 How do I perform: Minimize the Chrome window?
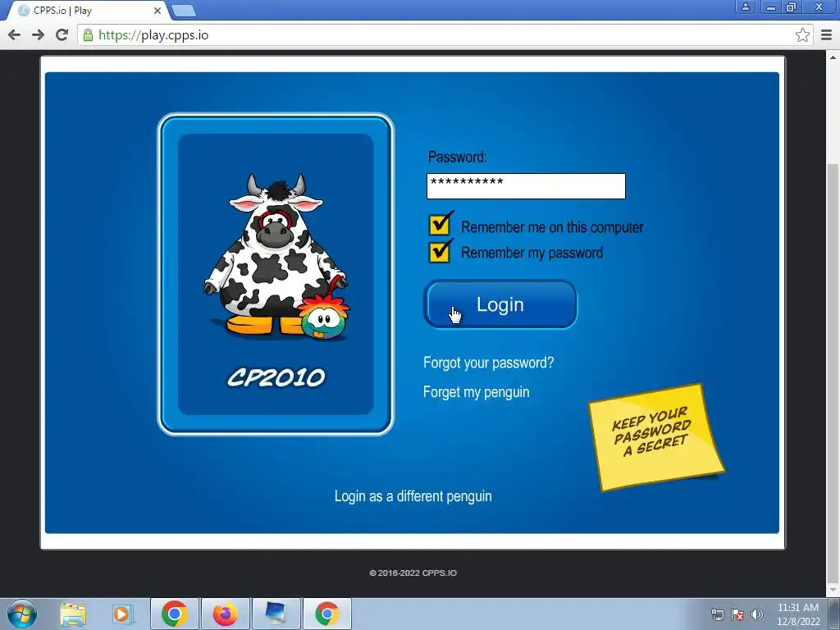[x=771, y=7]
